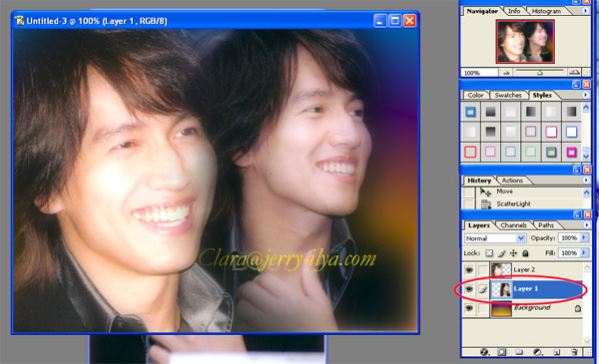Click the document icon in title bar

point(19,21)
